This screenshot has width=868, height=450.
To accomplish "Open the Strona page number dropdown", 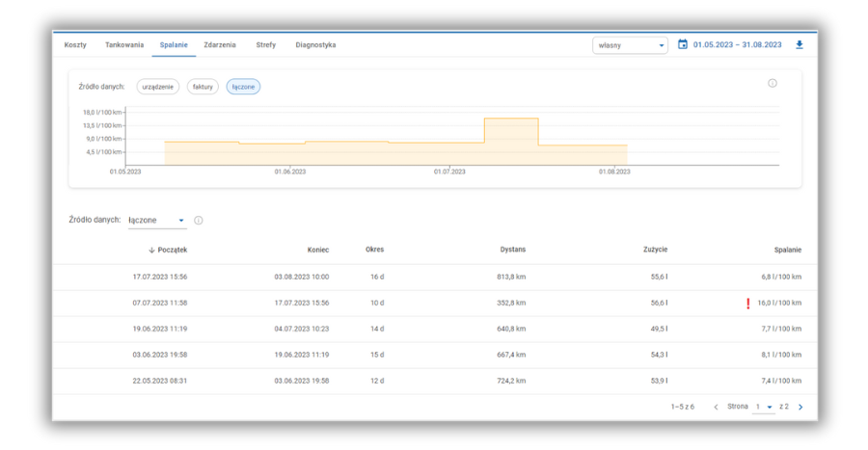I will pyautogui.click(x=764, y=408).
